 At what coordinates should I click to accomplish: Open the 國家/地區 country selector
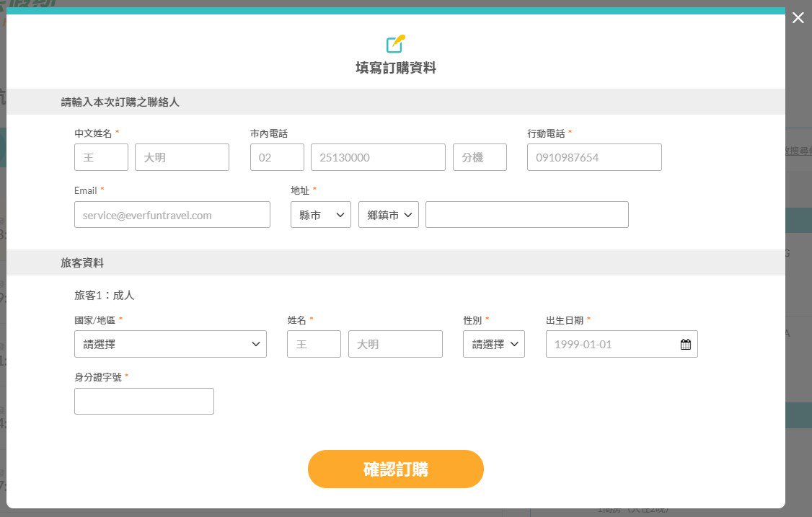pos(170,345)
